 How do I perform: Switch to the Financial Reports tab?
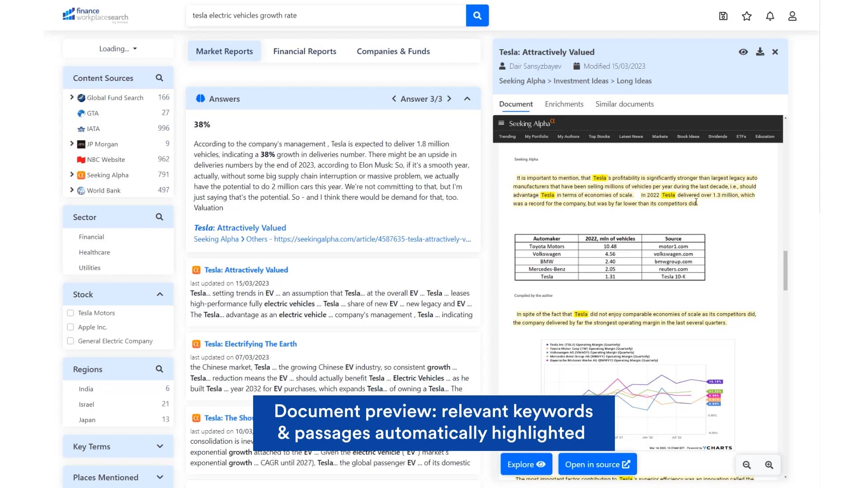tap(304, 51)
